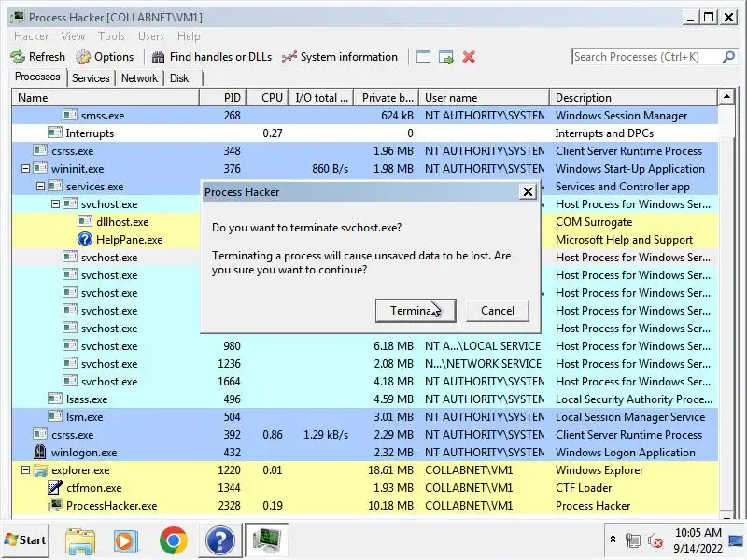Select csrss.exe with PID 348

point(365,151)
